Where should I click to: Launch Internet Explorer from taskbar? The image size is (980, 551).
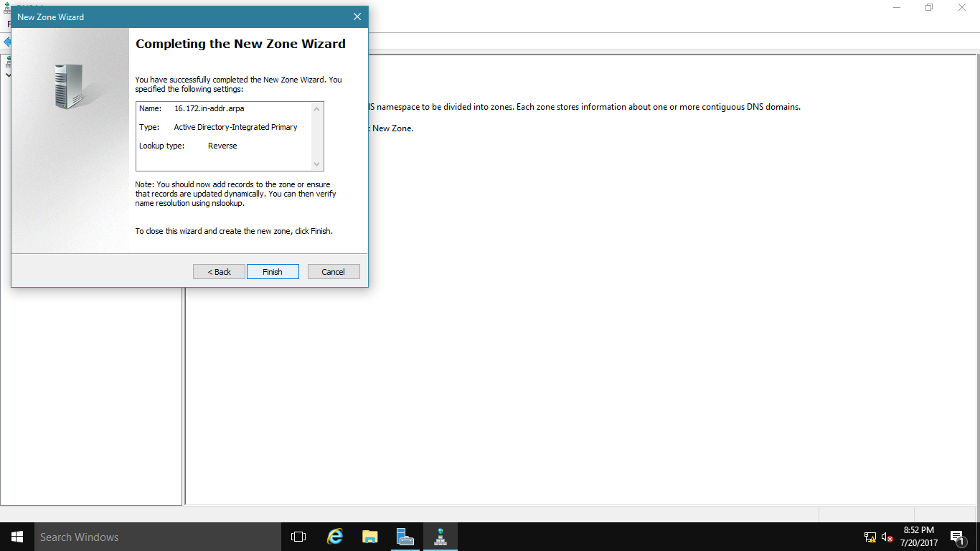[334, 537]
